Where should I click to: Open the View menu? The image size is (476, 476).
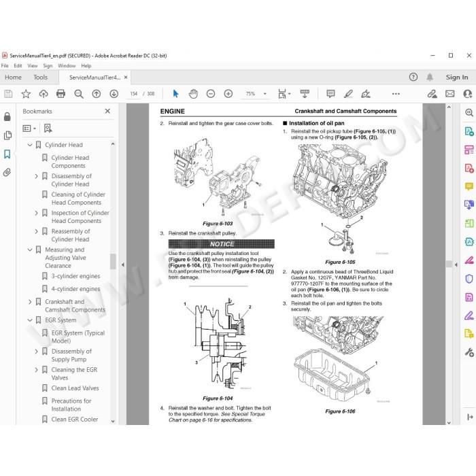pyautogui.click(x=33, y=65)
